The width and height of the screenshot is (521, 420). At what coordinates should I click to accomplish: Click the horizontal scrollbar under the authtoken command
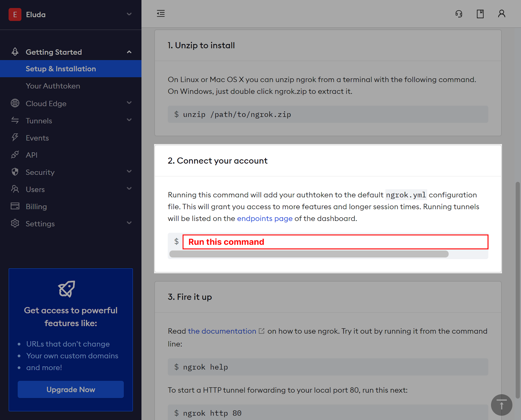[309, 254]
